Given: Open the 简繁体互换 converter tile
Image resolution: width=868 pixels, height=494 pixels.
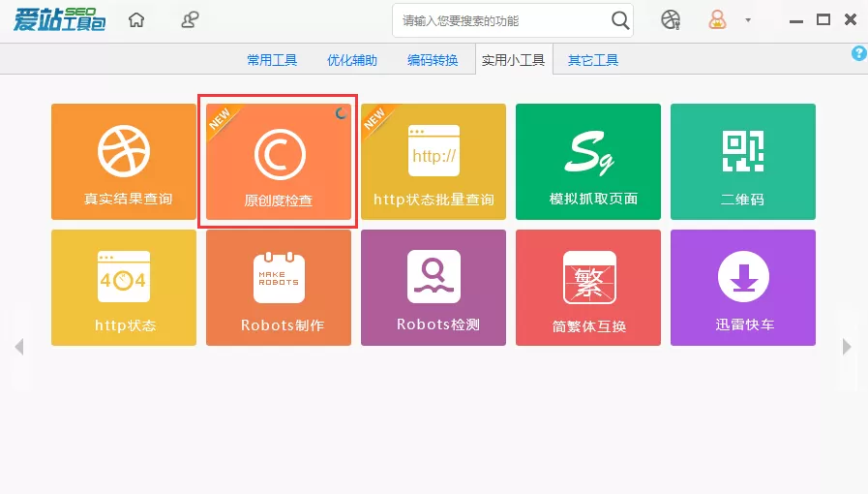Looking at the screenshot, I should pos(588,288).
